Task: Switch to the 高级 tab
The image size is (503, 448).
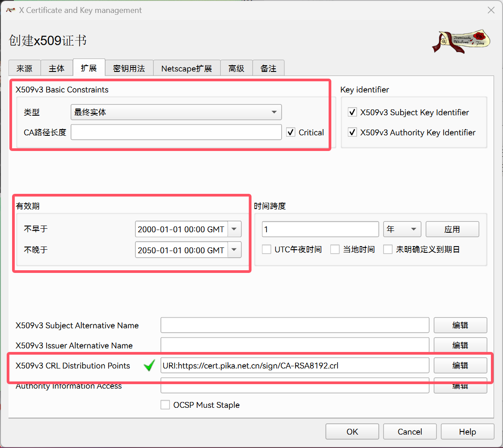Action: [237, 68]
